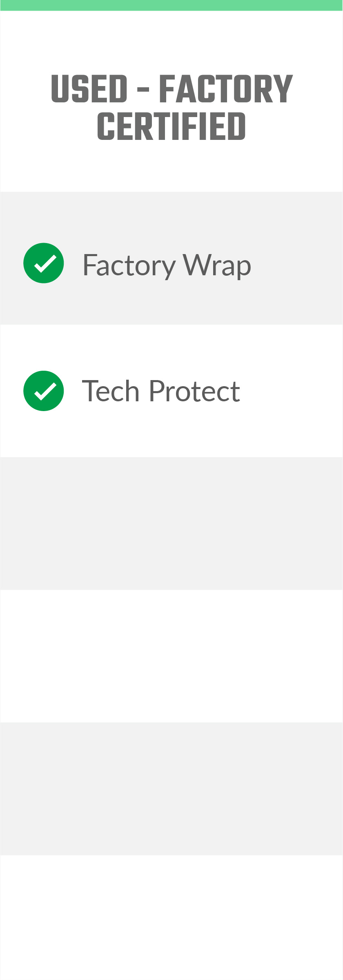Click the blank space right of Factory Wrap text

(296, 265)
